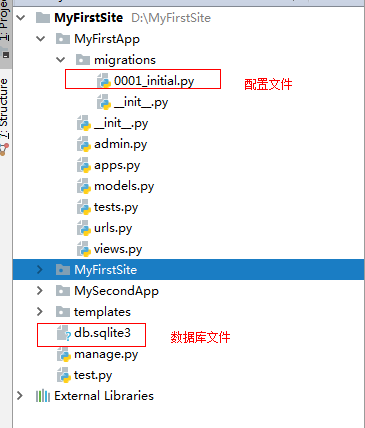The height and width of the screenshot is (428, 365).
Task: Select manage.py in the tree
Action: [106, 354]
